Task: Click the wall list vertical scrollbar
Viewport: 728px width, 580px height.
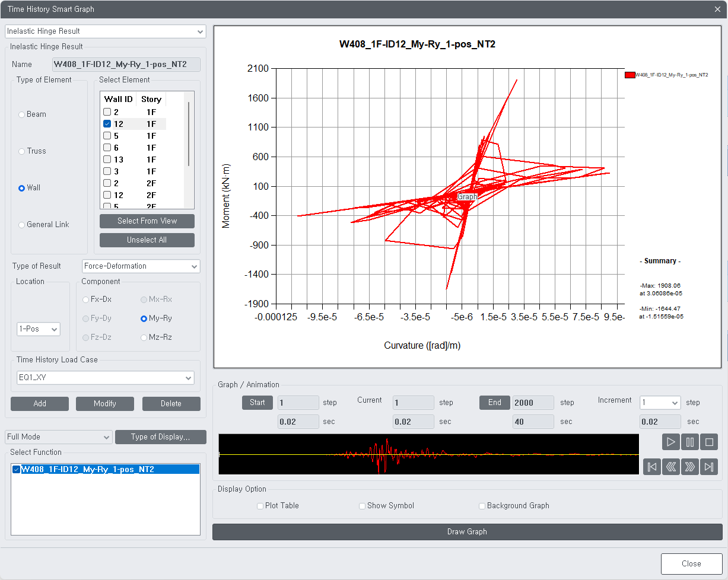Action: coord(189,133)
